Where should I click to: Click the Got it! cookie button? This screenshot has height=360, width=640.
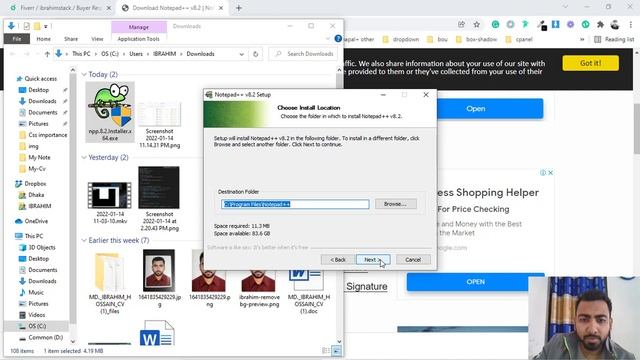(590, 63)
